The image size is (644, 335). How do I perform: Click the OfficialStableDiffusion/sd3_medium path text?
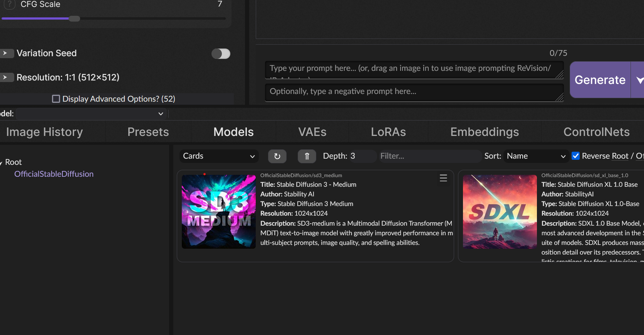[x=301, y=176]
